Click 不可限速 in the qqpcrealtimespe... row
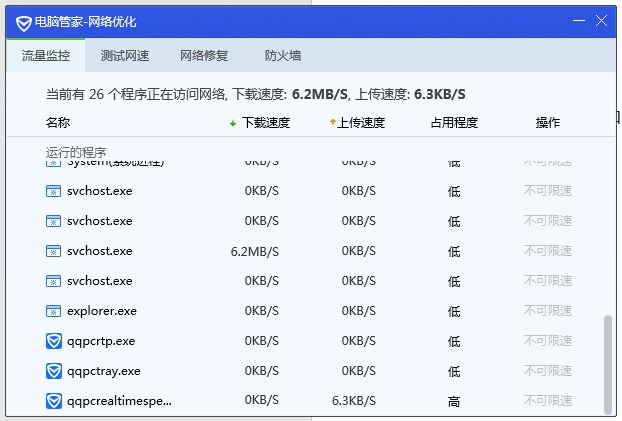Screen dimensions: 622x421 pyautogui.click(x=548, y=401)
